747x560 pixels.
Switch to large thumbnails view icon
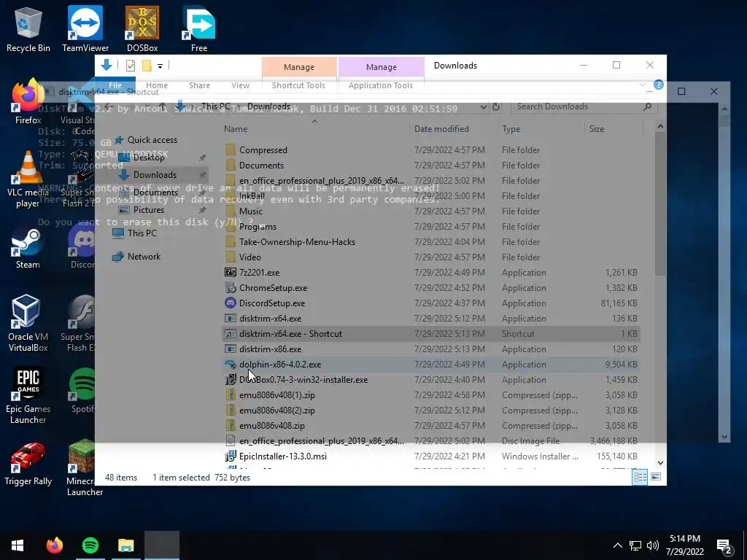(656, 477)
